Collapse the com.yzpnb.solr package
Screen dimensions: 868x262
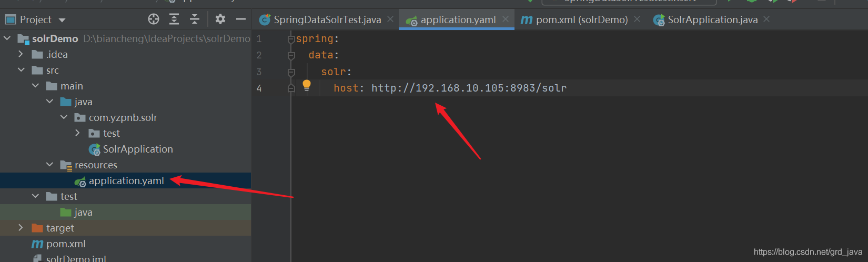64,117
